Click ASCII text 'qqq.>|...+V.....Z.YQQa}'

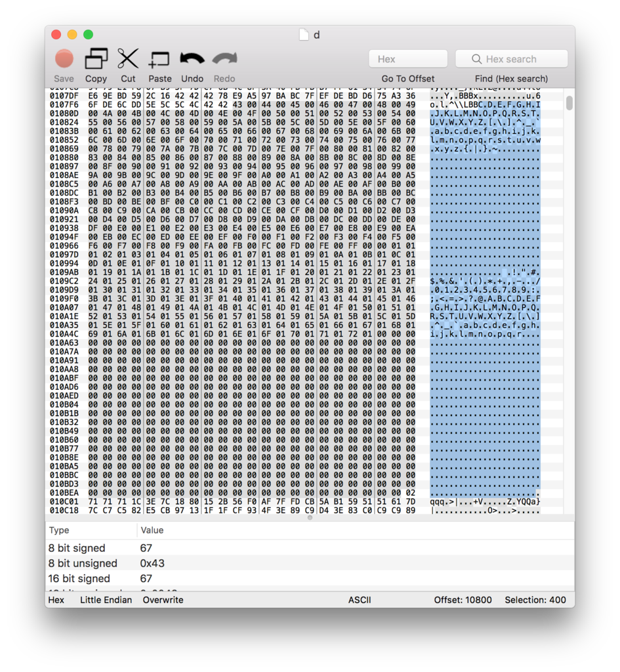click(x=485, y=502)
